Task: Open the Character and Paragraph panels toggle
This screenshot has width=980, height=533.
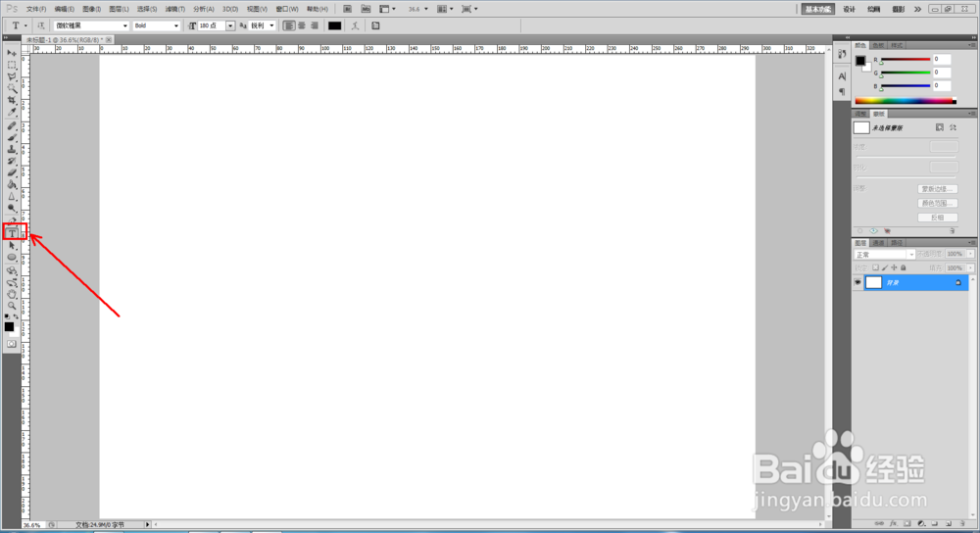Action: [x=375, y=25]
